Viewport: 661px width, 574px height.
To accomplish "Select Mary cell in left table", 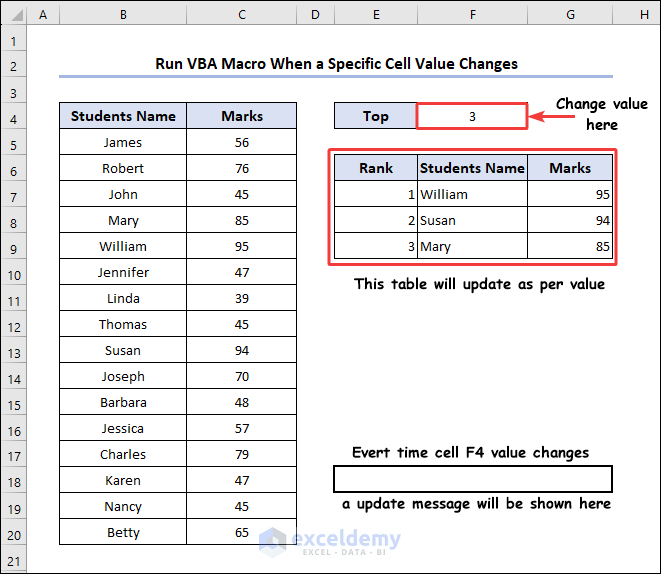I will pos(123,220).
